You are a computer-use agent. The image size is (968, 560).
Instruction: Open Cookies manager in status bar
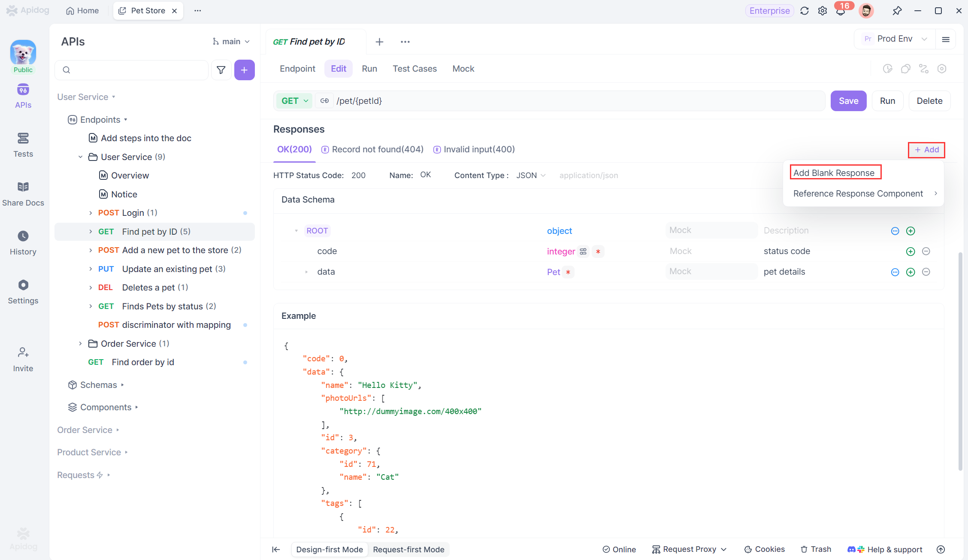pos(764,550)
